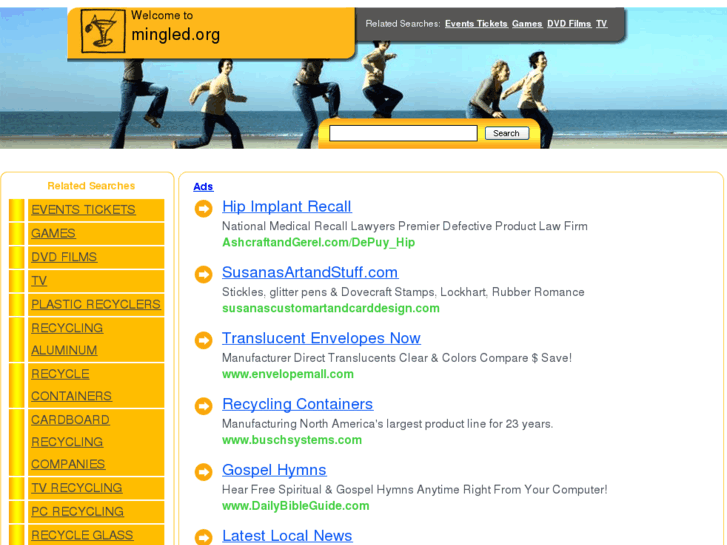Open Translucent Envelopes Now ad title
This screenshot has height=545, width=727.
[321, 338]
